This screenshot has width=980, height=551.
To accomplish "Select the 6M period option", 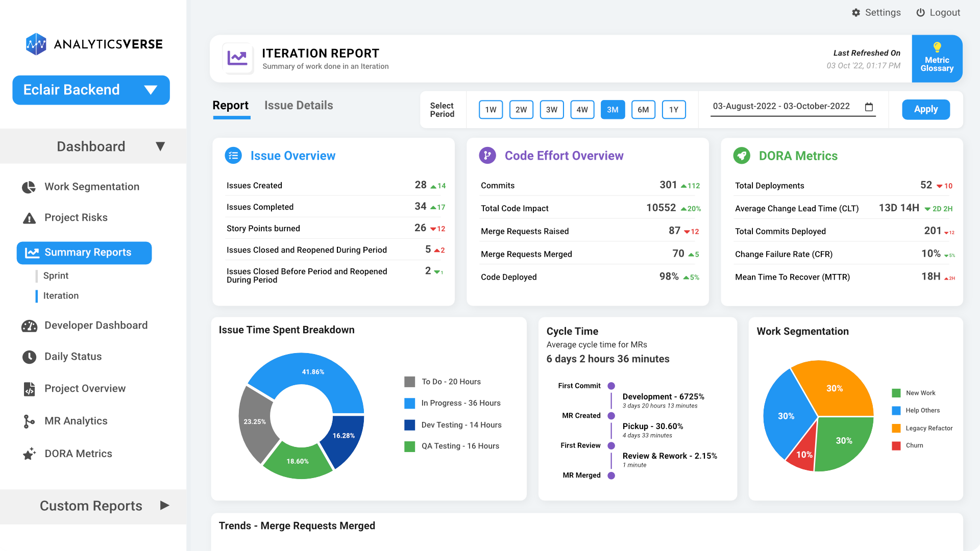I will pyautogui.click(x=643, y=110).
